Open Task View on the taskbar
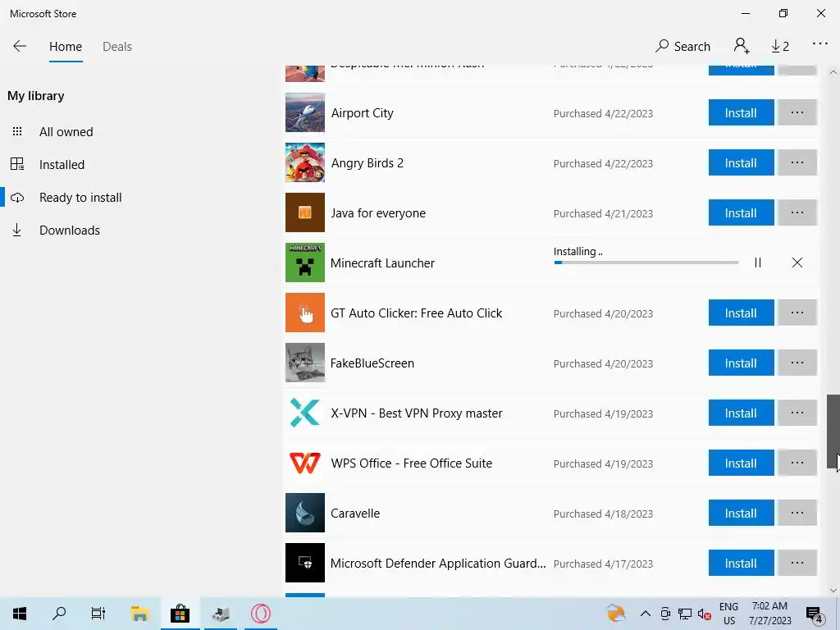The width and height of the screenshot is (840, 630). click(98, 614)
